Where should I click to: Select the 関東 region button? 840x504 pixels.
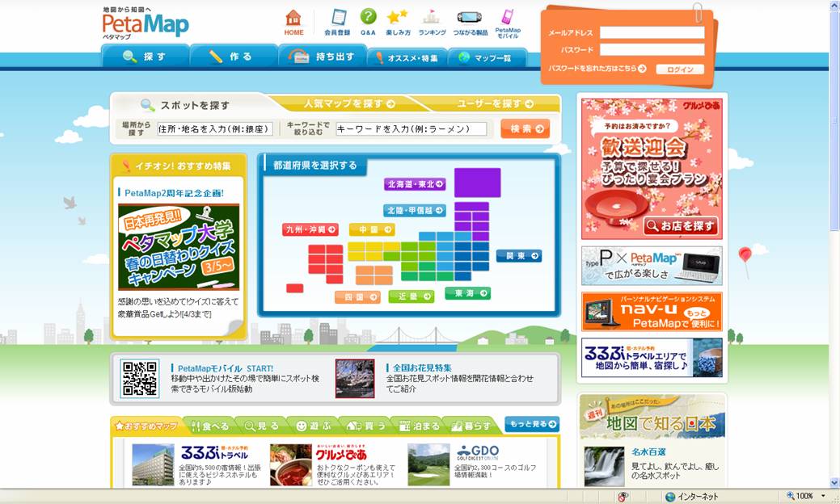[x=518, y=256]
